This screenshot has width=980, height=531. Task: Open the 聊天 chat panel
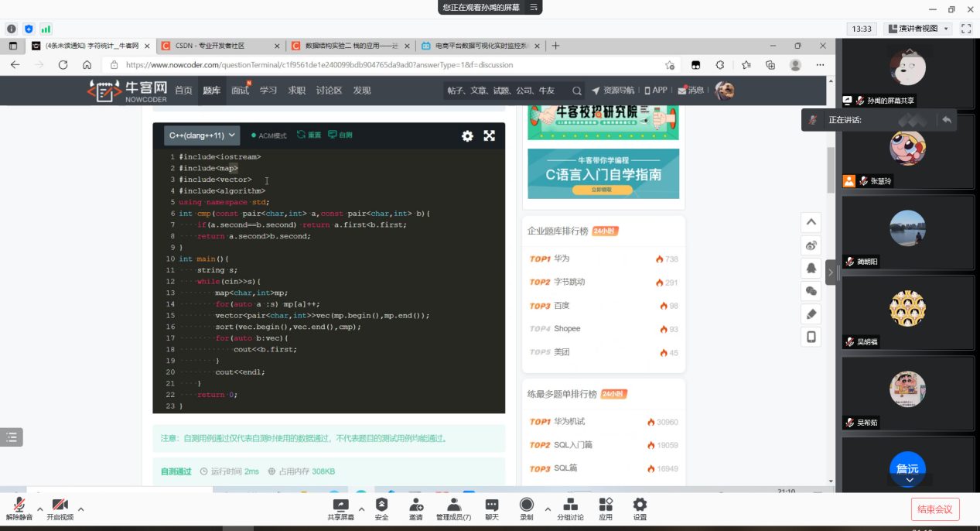tap(492, 508)
